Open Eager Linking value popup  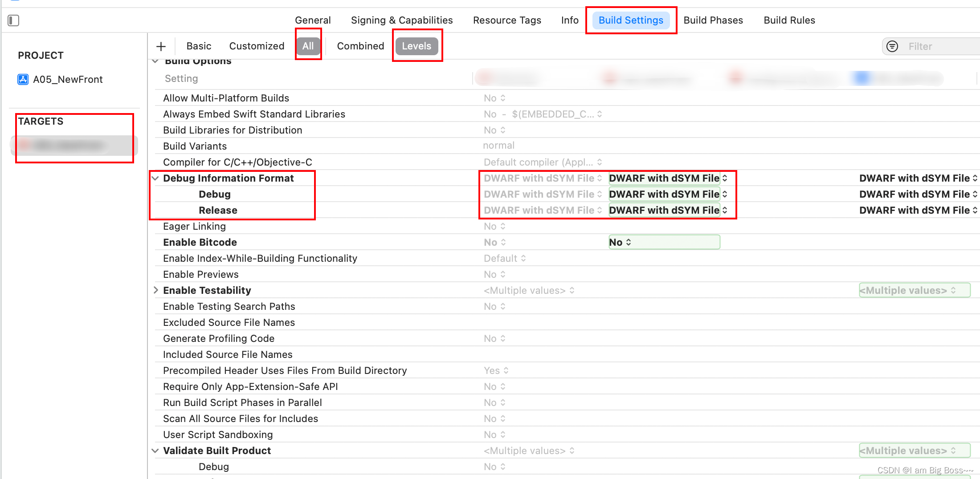[494, 227]
